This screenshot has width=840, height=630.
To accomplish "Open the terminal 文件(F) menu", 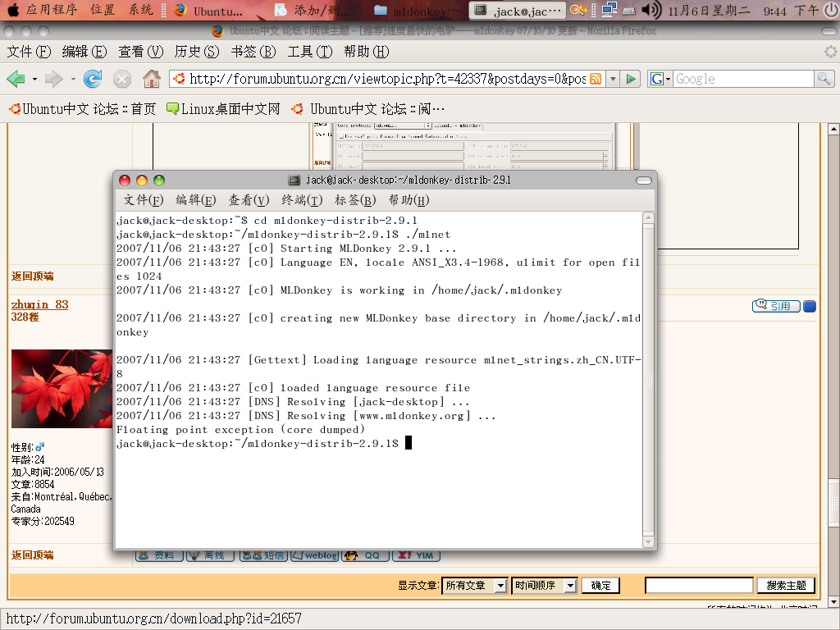I will tap(144, 200).
